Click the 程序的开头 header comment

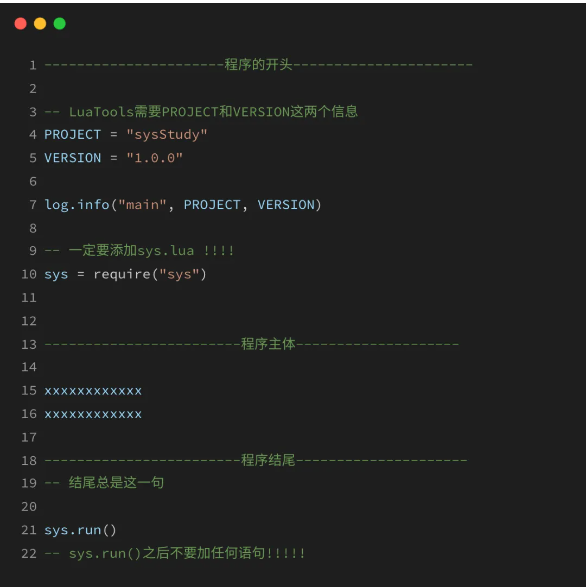click(258, 65)
